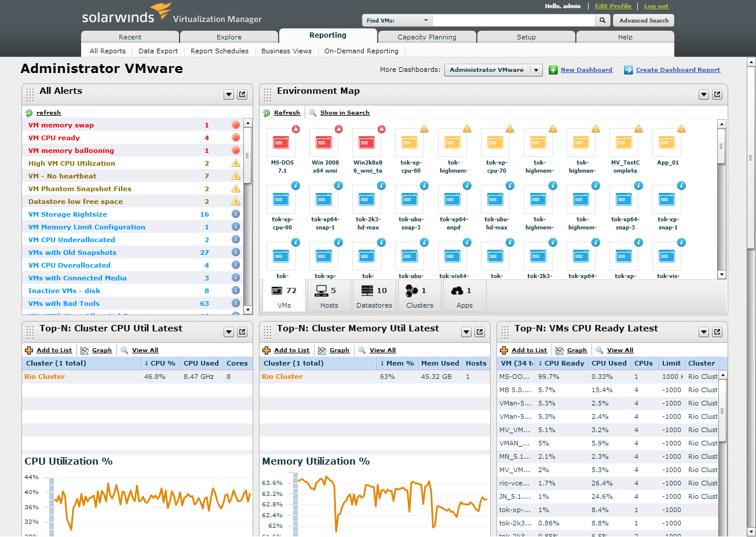
Task: Click the info icon for VM Storage Rightsize
Action: tap(236, 214)
